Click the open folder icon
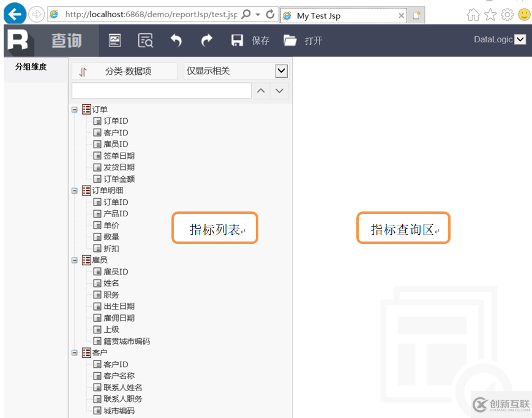The image size is (532, 418). [290, 40]
